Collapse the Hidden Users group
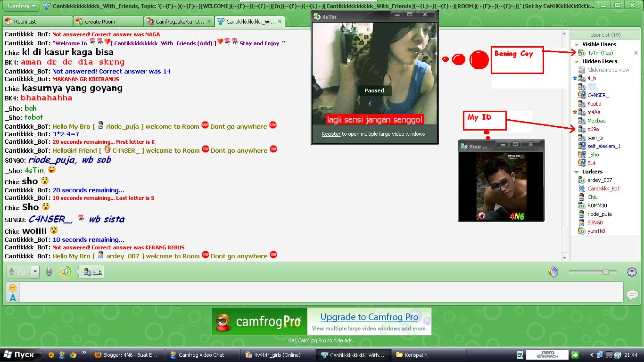The height and width of the screenshot is (362, 644). click(576, 61)
